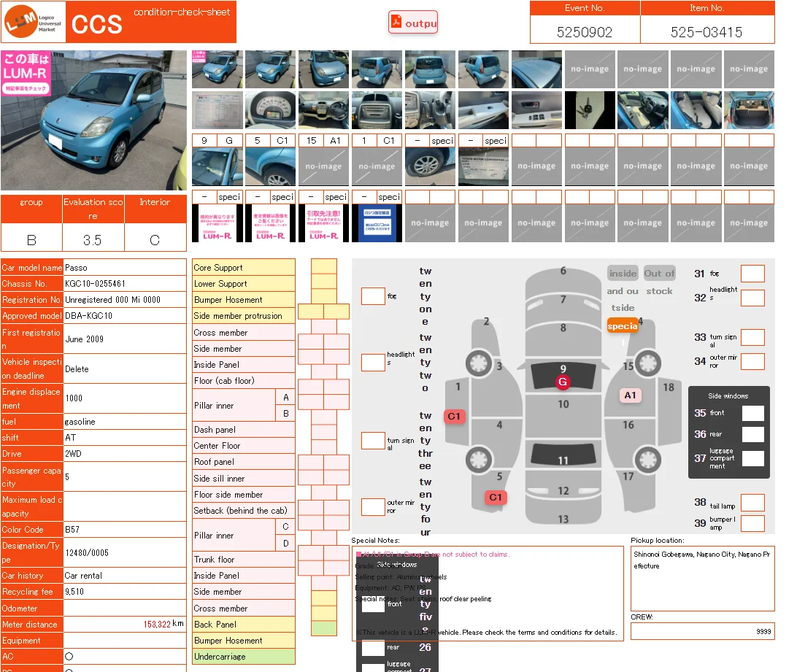Click the G damage marker on windshield
Screen dimensions: 797x672
[x=563, y=382]
